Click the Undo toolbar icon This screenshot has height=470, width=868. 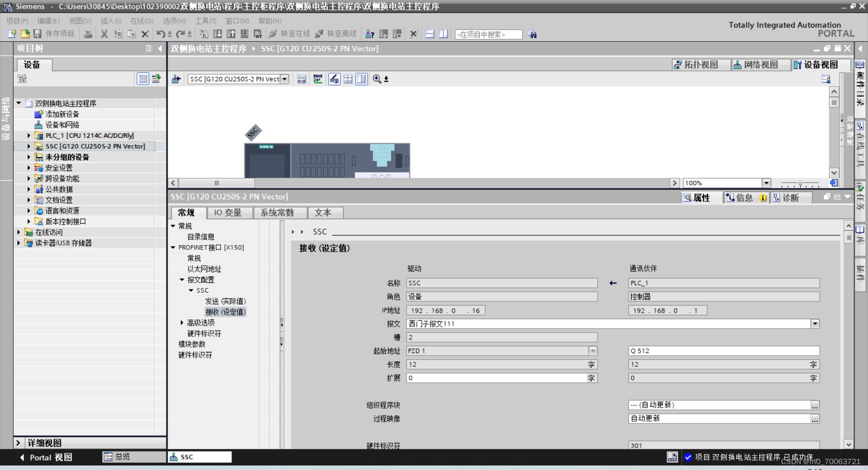click(x=161, y=34)
